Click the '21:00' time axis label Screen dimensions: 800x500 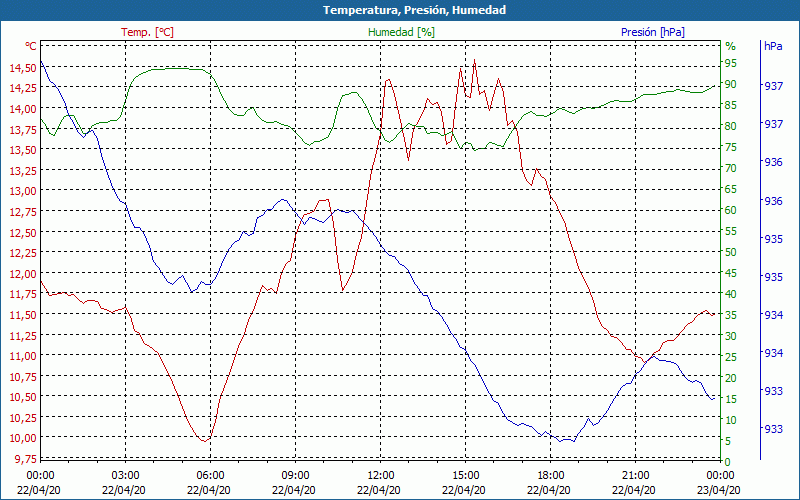click(x=635, y=476)
